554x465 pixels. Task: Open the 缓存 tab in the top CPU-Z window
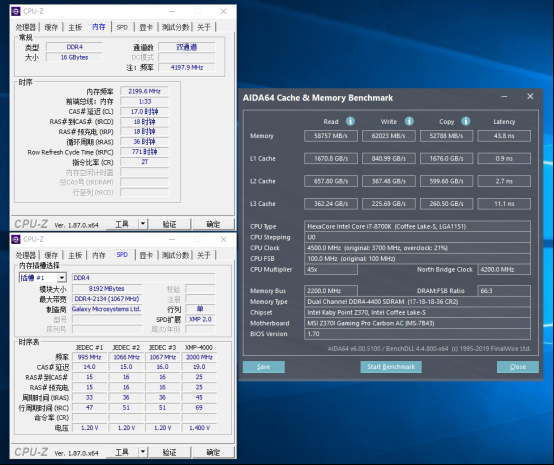coord(51,27)
